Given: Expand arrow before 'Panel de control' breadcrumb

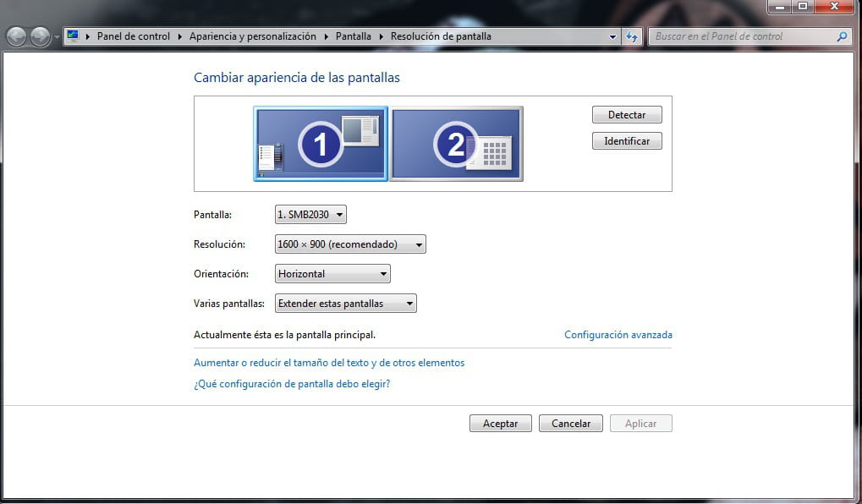Looking at the screenshot, I should 88,37.
